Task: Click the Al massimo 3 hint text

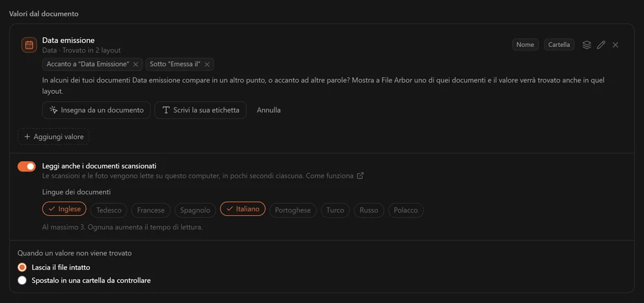Action: (123, 227)
